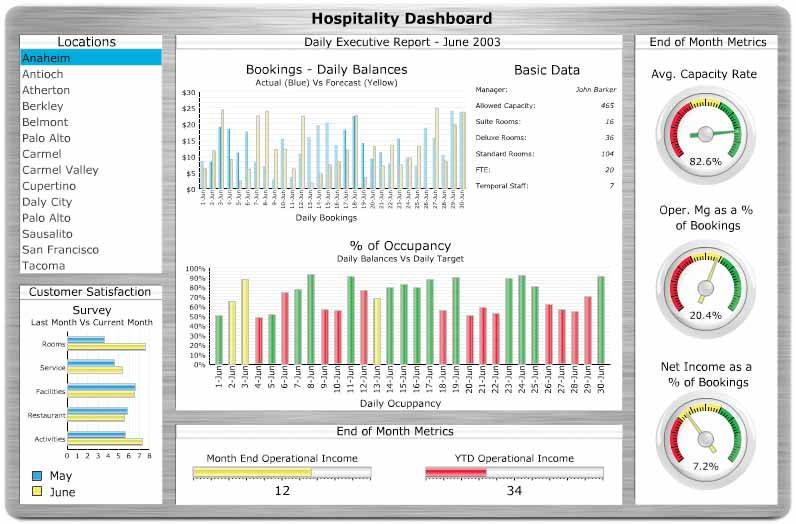This screenshot has width=796, height=524.
Task: Select Anaheim in the Locations list
Action: click(x=90, y=58)
